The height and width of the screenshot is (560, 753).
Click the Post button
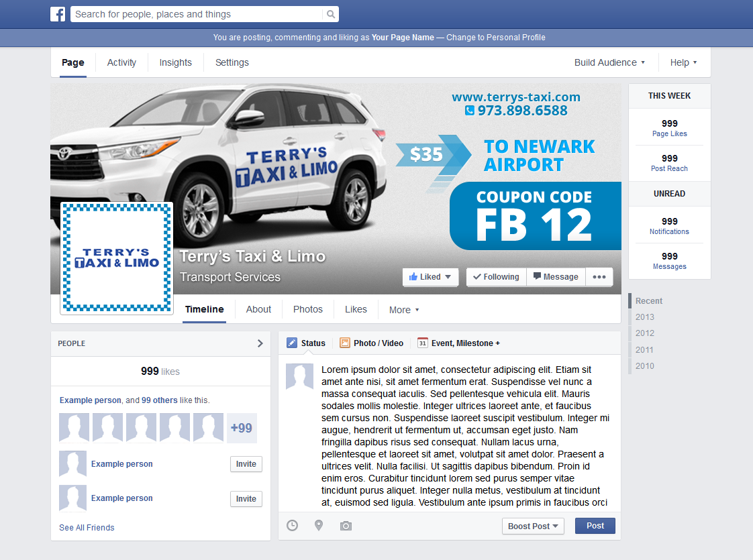click(x=595, y=526)
